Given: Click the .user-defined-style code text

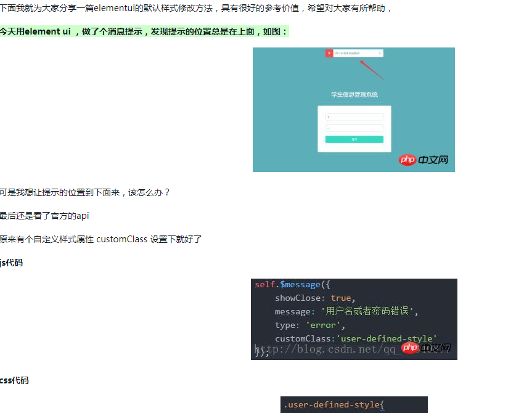Looking at the screenshot, I should click(333, 405).
